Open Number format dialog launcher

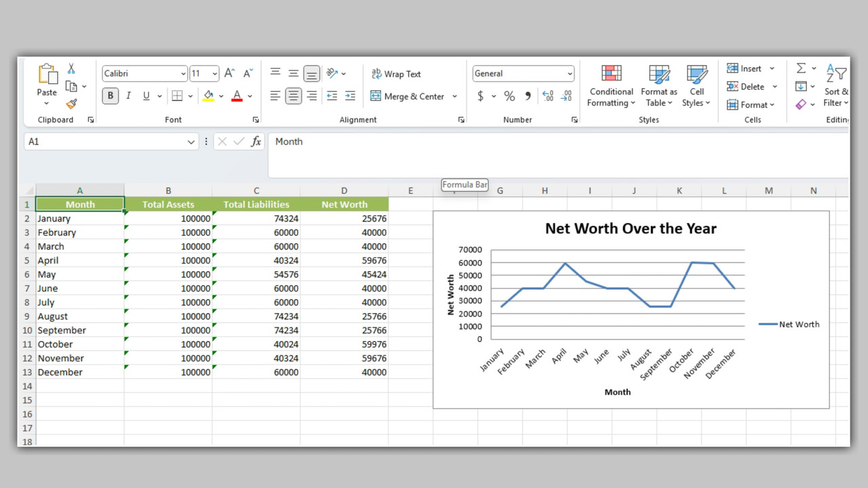pos(574,120)
